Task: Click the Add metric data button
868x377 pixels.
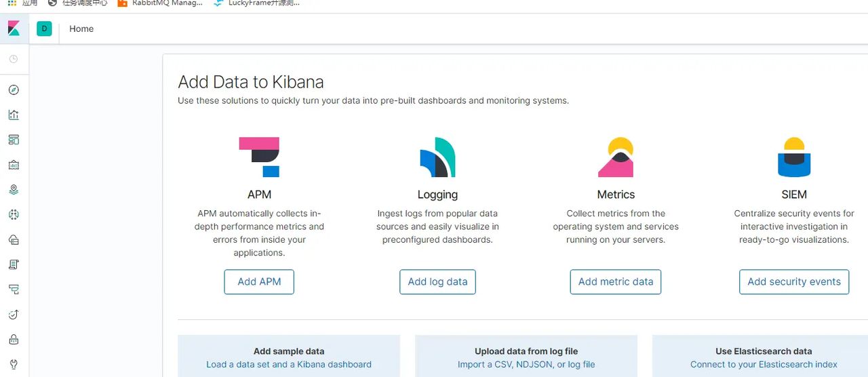Action: (616, 282)
